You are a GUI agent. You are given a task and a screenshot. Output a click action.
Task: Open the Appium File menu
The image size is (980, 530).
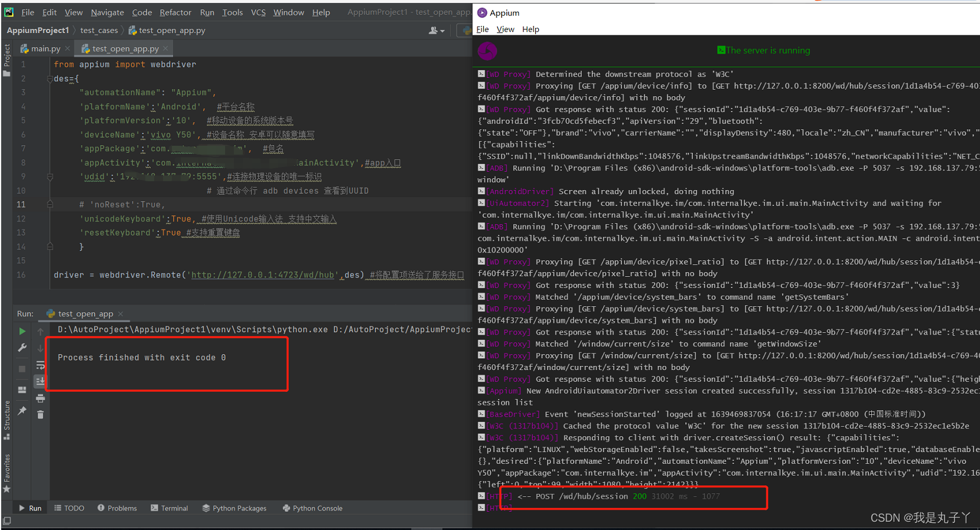[x=483, y=30]
